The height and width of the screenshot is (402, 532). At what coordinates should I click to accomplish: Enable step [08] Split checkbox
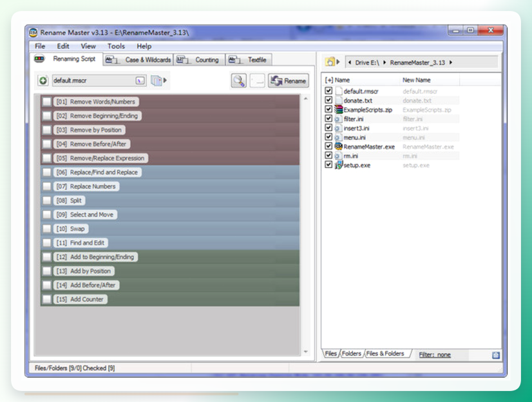pos(47,200)
